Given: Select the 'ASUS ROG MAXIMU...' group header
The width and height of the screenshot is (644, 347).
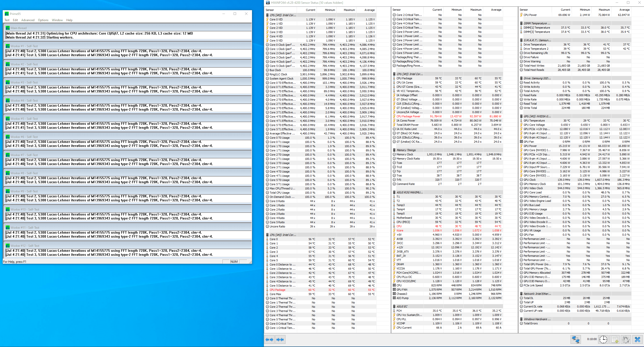Looking at the screenshot, I should click(447, 192).
